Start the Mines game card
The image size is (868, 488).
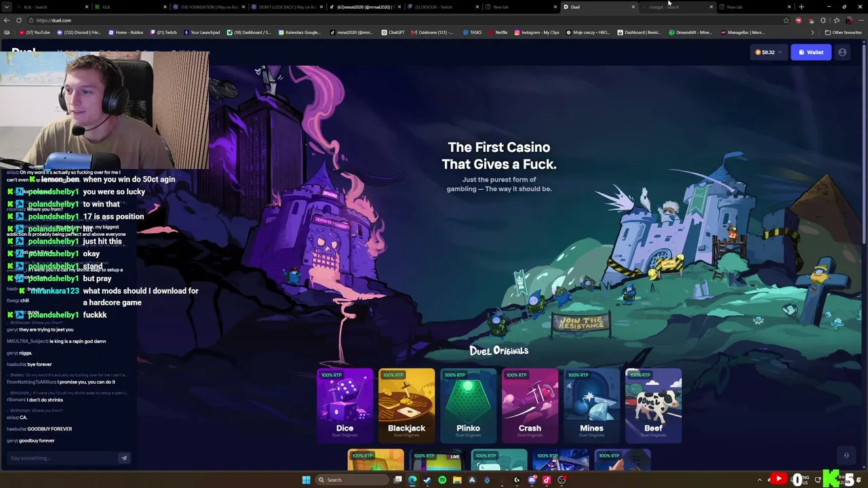pos(591,405)
